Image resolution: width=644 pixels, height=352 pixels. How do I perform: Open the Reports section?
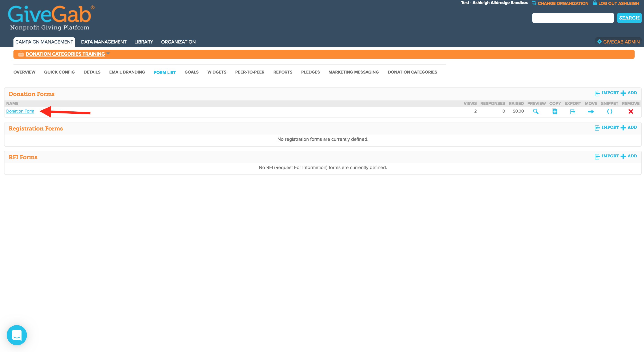(x=283, y=72)
